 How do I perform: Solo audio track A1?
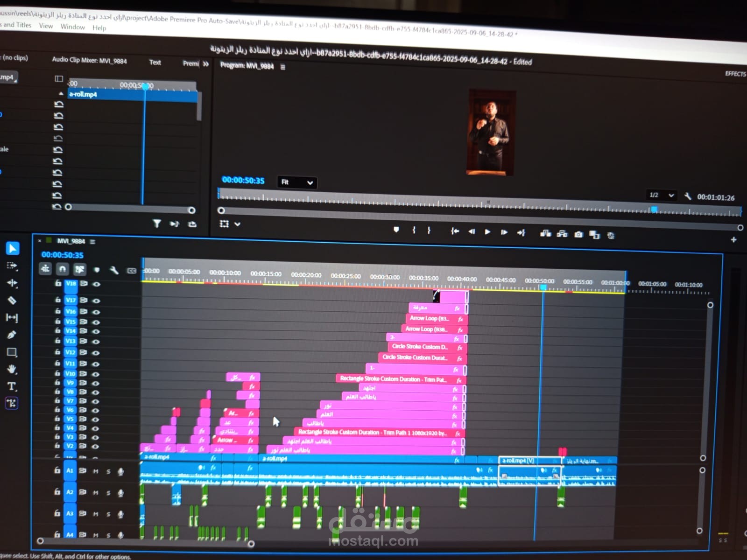108,472
